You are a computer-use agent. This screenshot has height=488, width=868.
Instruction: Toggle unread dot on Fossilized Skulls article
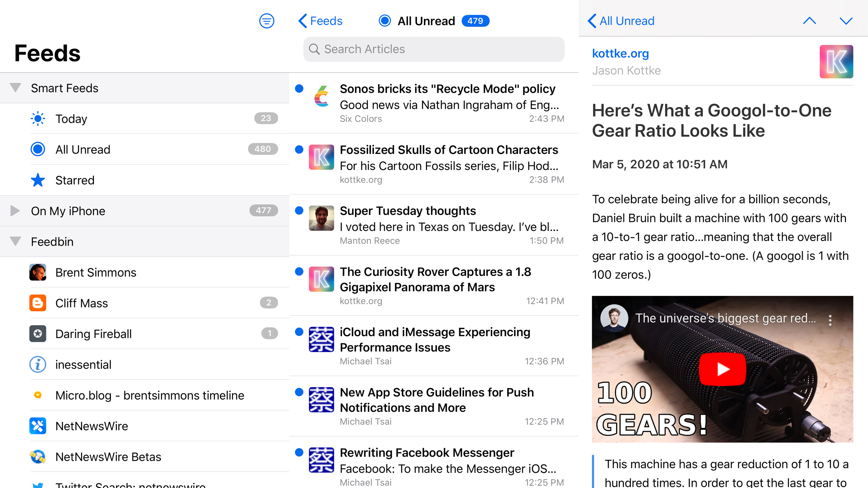click(299, 149)
